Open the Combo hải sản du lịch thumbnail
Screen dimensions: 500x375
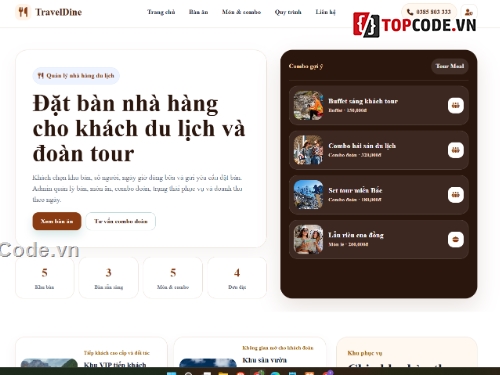tap(308, 150)
